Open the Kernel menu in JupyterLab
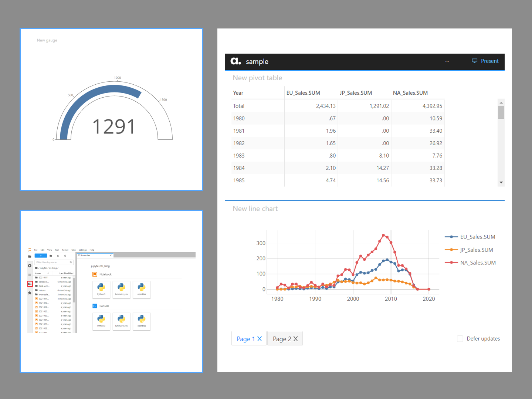The height and width of the screenshot is (399, 532). 65,250
